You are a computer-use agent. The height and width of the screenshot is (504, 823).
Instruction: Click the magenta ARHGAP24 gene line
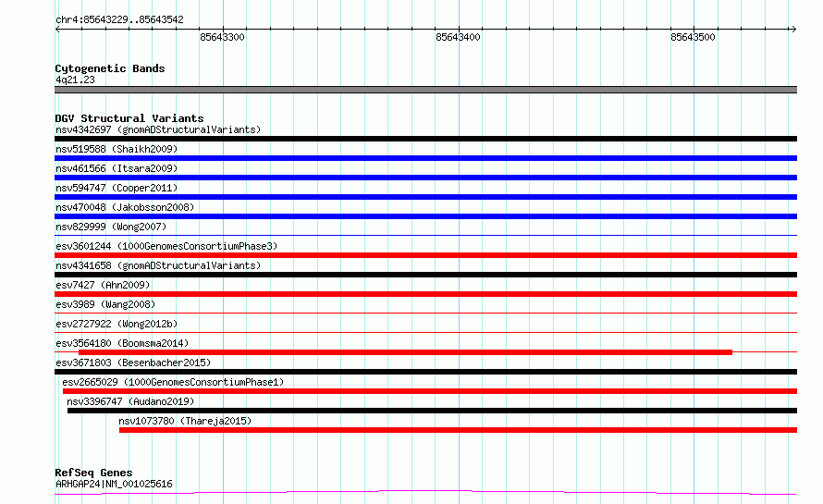coord(425,492)
